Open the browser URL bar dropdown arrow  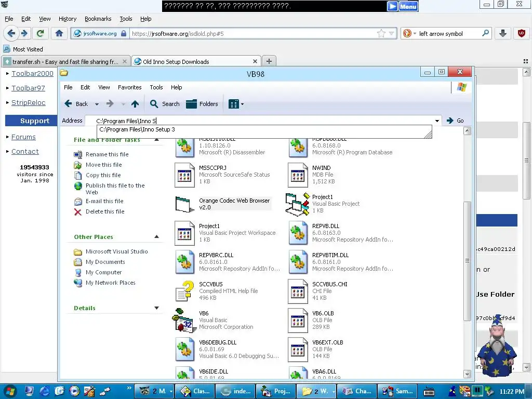pyautogui.click(x=392, y=34)
